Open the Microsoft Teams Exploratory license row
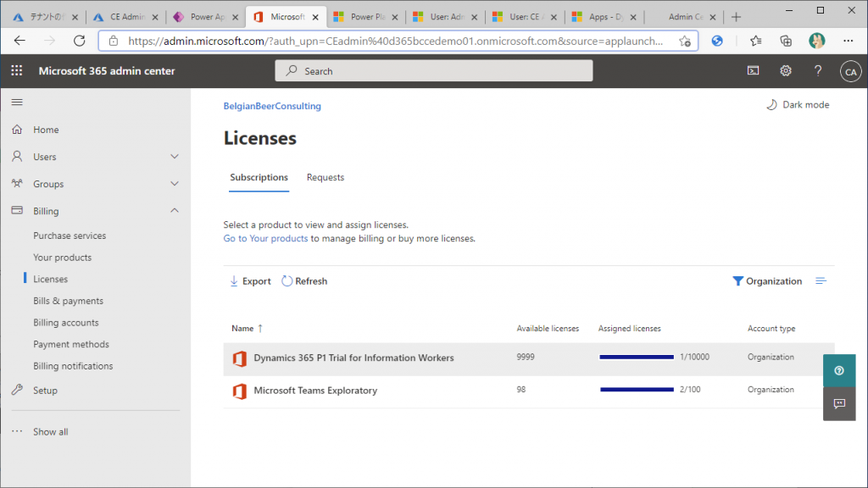The width and height of the screenshot is (868, 488). tap(529, 391)
